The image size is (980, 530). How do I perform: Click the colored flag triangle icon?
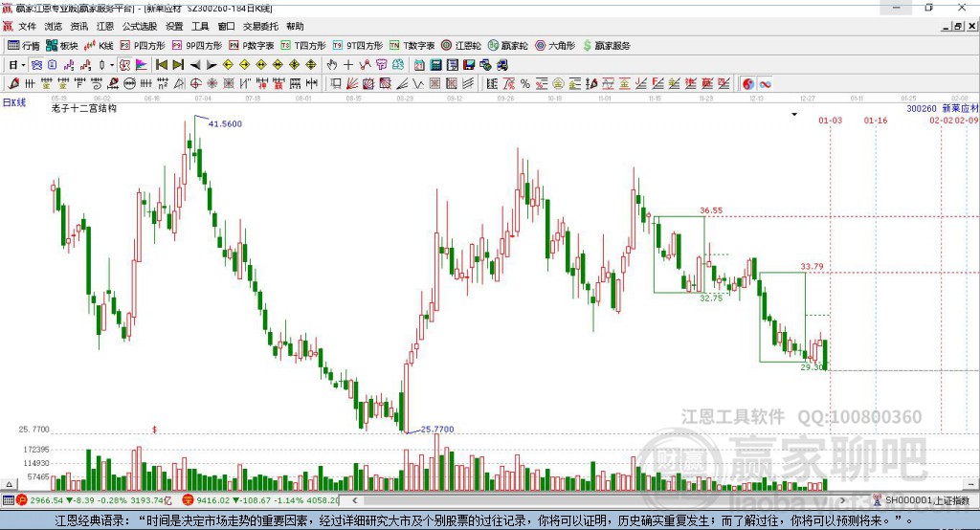click(x=142, y=65)
